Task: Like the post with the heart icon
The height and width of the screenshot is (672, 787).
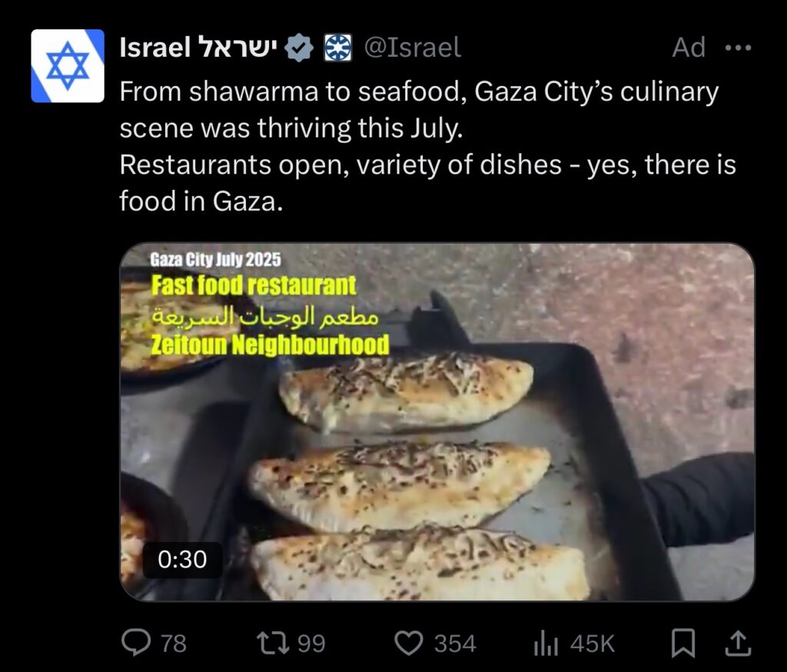Action: (x=409, y=644)
